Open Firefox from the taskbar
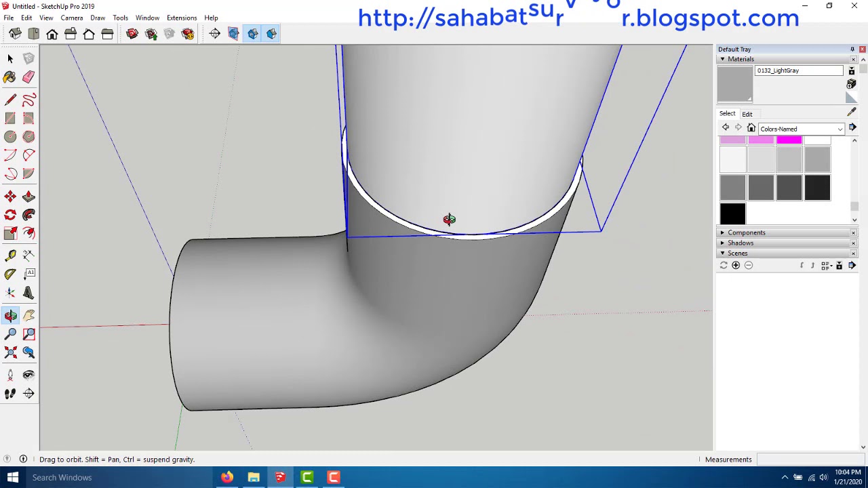This screenshot has width=868, height=488. (x=226, y=478)
